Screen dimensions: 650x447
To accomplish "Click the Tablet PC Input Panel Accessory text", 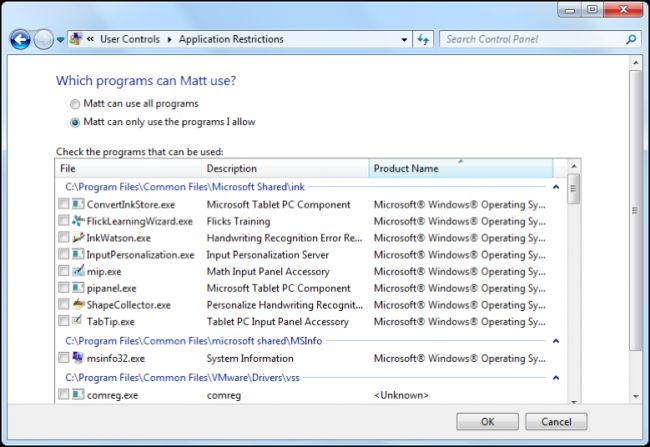I will [x=278, y=322].
